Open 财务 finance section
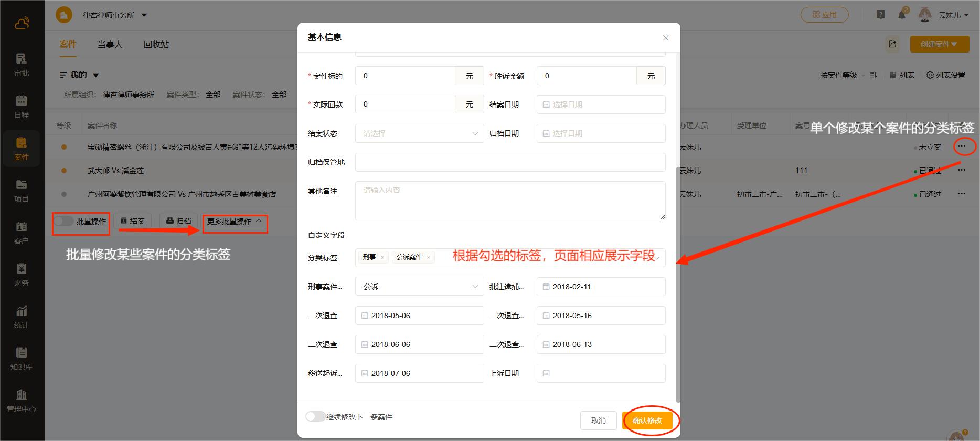Viewport: 980px width, 441px height. (x=22, y=275)
